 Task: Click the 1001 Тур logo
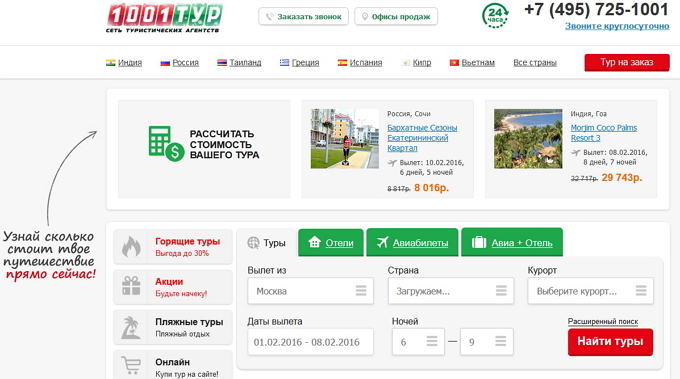164,18
